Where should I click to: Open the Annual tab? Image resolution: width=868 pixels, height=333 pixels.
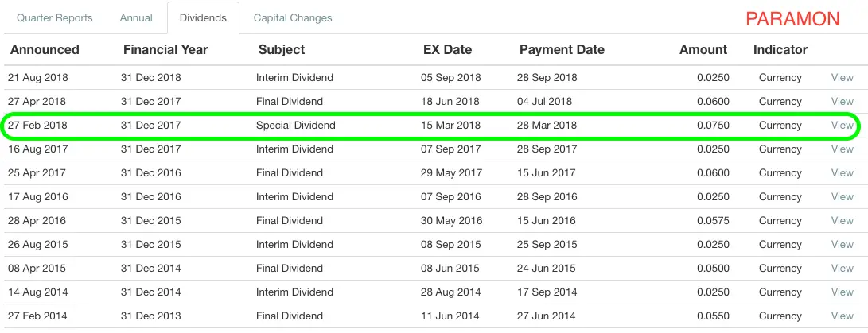136,17
